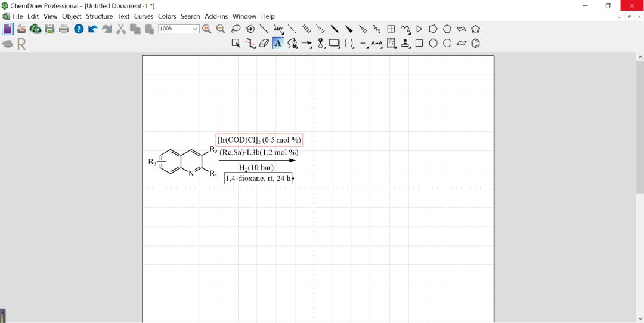The width and height of the screenshot is (644, 323).
Task: Select the Cyclohexane Chair ring tool in top row
Action: pyautogui.click(x=462, y=29)
